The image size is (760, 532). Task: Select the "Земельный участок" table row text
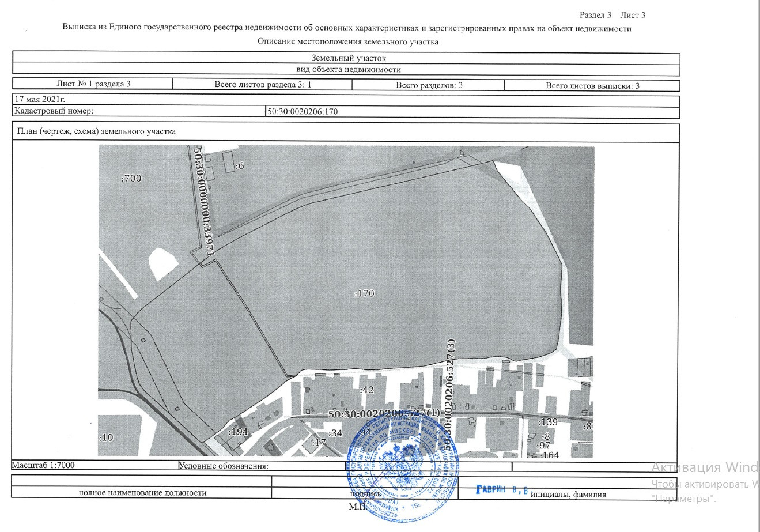(x=348, y=58)
